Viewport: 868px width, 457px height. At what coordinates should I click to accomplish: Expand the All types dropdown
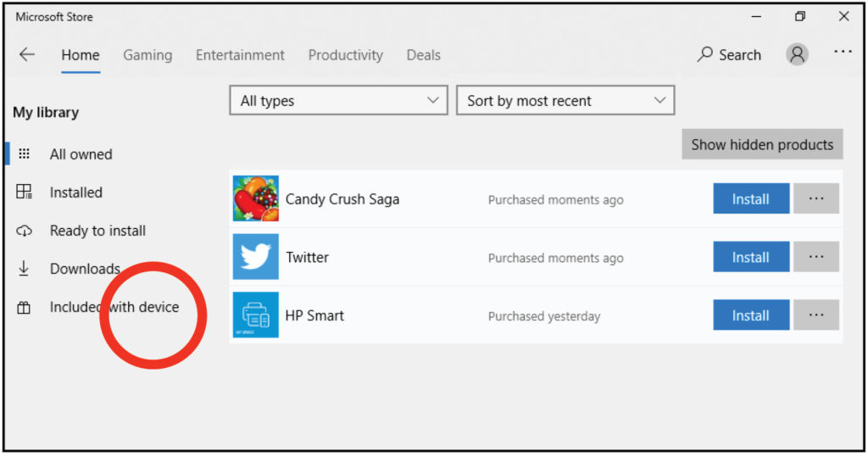339,100
